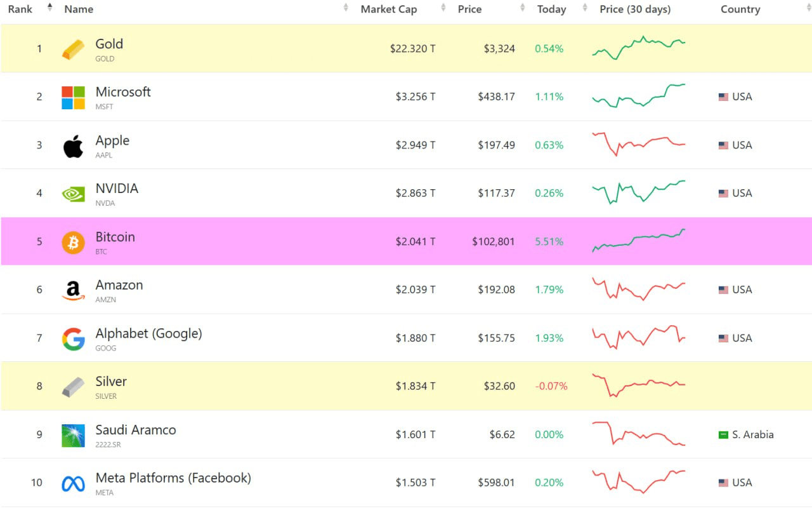Click Alphabet price $155.75
The image size is (812, 508).
[497, 338]
